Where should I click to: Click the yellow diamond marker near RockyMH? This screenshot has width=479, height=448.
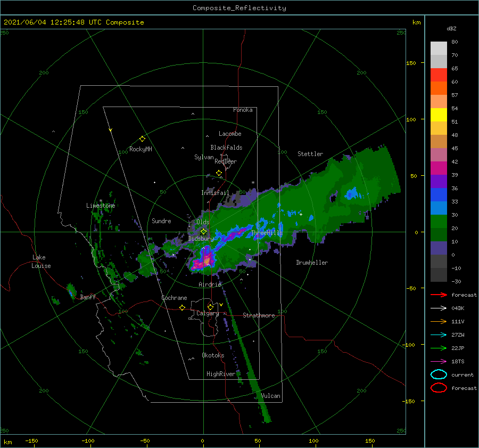pos(142,139)
